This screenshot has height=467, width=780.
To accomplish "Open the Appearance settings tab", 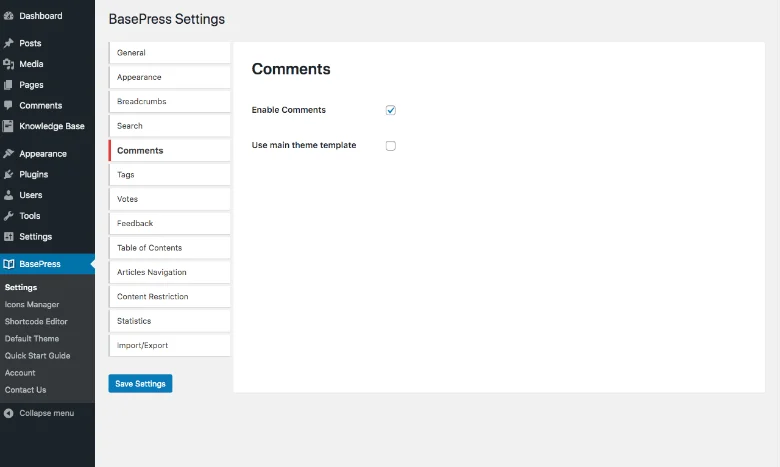I will [x=170, y=77].
